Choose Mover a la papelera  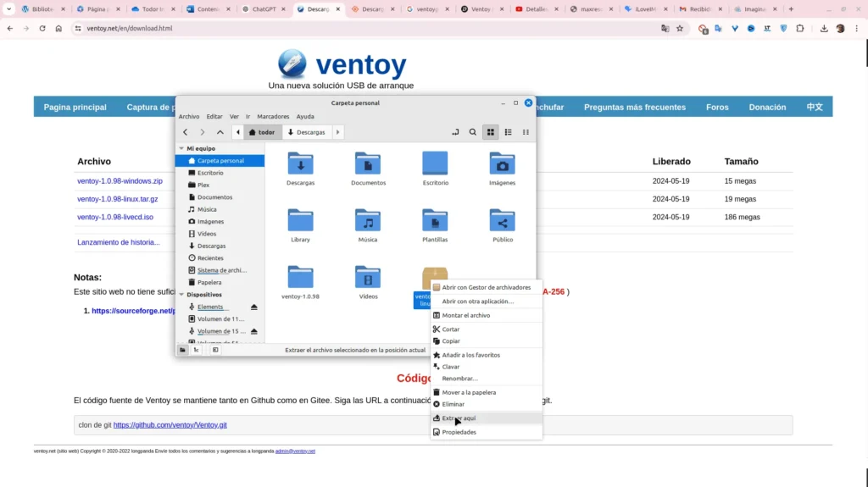(x=486, y=392)
